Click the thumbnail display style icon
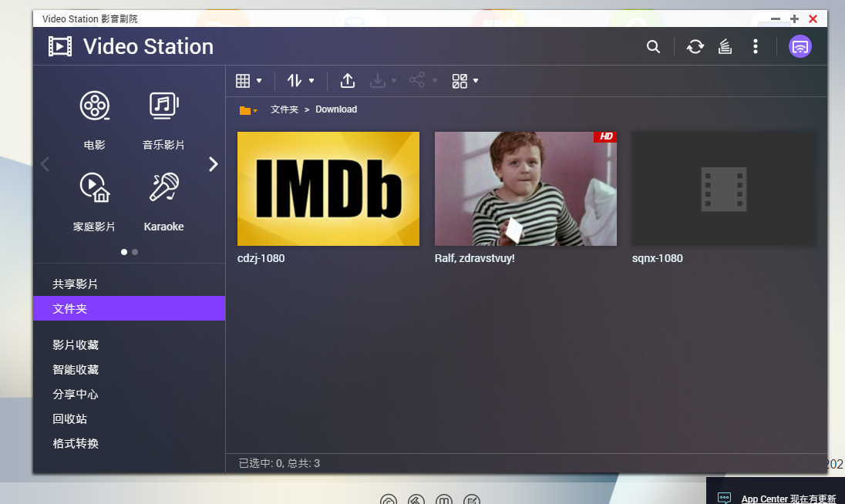The width and height of the screenshot is (845, 504). [460, 82]
